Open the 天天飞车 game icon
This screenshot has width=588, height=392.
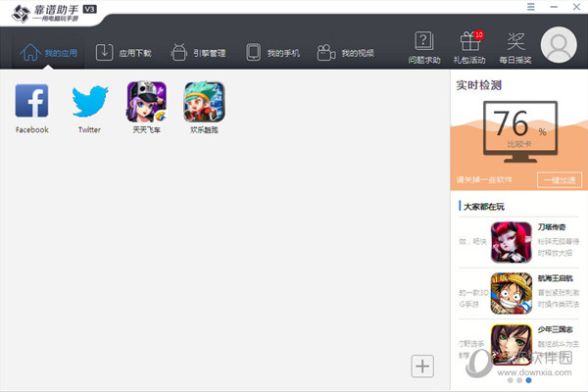click(146, 101)
